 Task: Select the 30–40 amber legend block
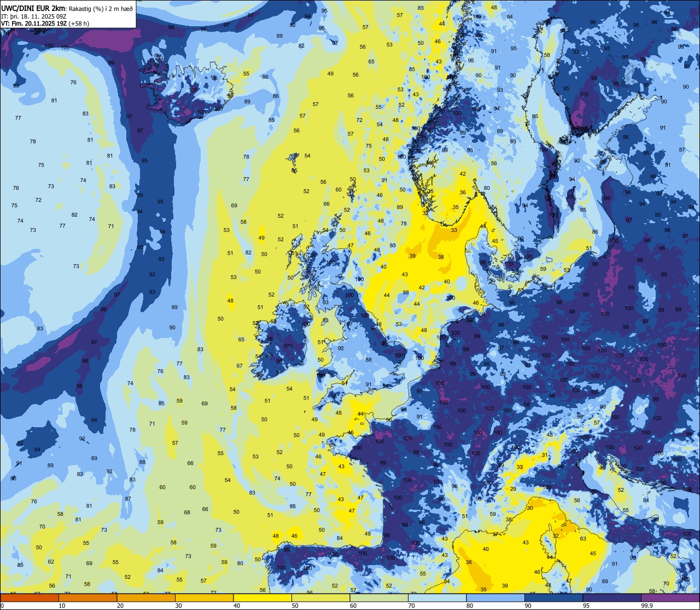[204, 597]
